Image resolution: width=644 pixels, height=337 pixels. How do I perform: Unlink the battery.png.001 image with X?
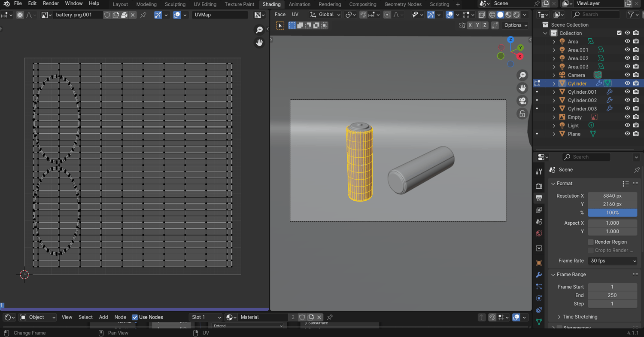133,15
